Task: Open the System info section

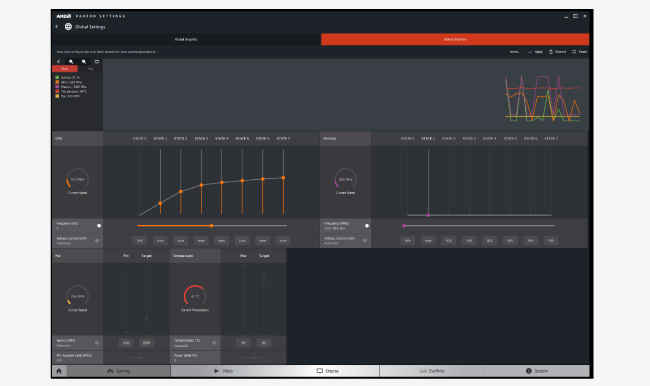Action: point(537,371)
